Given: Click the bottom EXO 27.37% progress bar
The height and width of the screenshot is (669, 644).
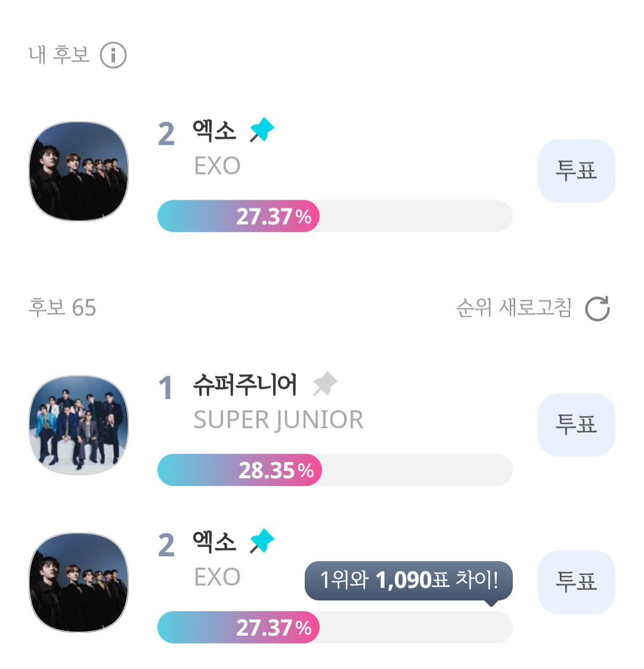Looking at the screenshot, I should coord(334,627).
